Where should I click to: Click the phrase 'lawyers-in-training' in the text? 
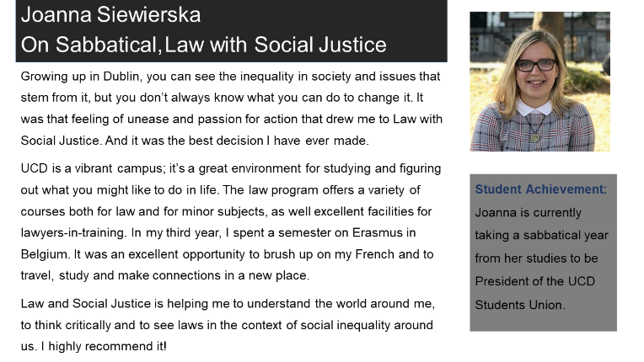(72, 233)
